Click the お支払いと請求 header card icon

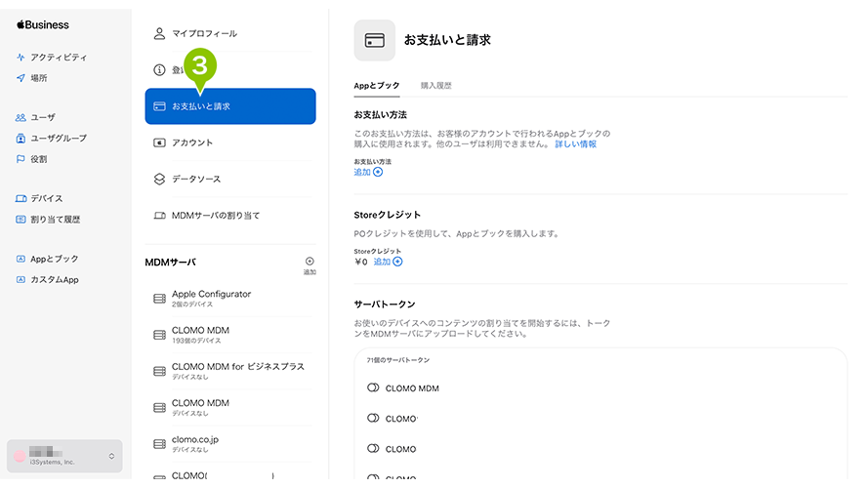pos(375,40)
